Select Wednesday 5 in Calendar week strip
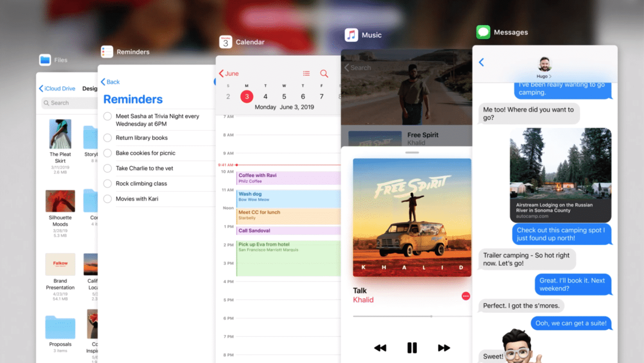 click(284, 97)
